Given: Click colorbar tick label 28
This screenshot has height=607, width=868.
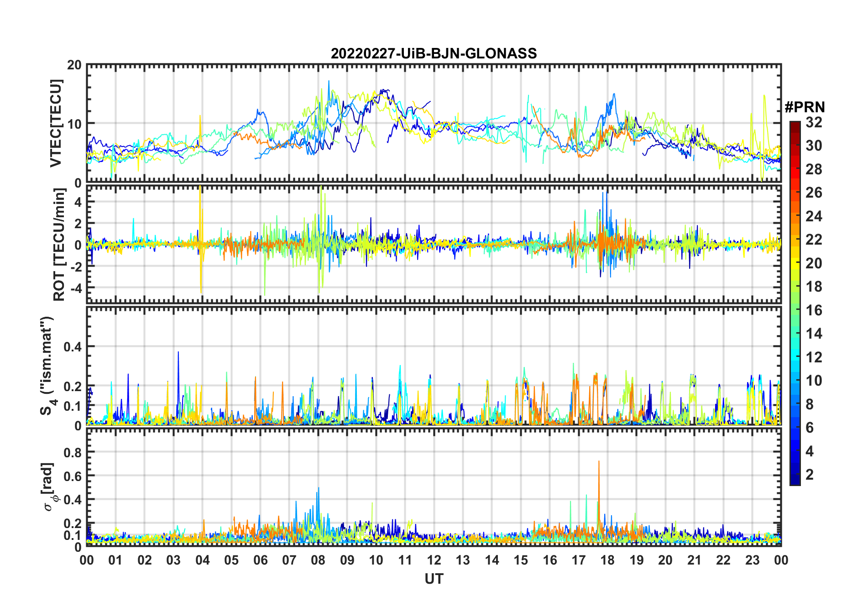Looking at the screenshot, I should coord(814,169).
